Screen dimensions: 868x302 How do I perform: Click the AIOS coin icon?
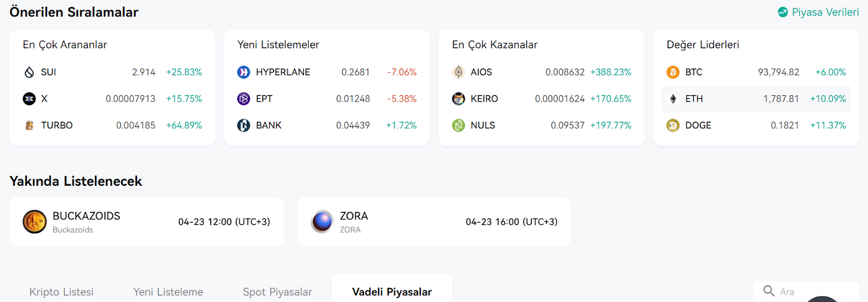(x=458, y=72)
